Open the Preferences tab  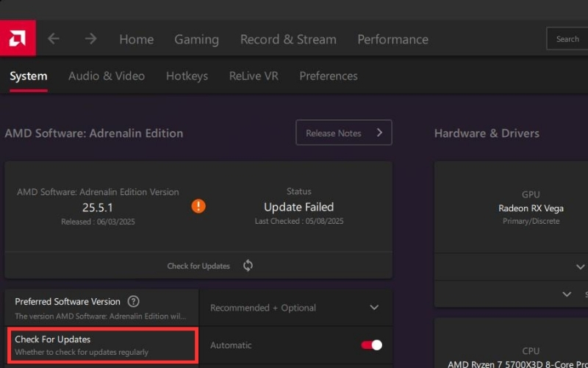pos(329,76)
